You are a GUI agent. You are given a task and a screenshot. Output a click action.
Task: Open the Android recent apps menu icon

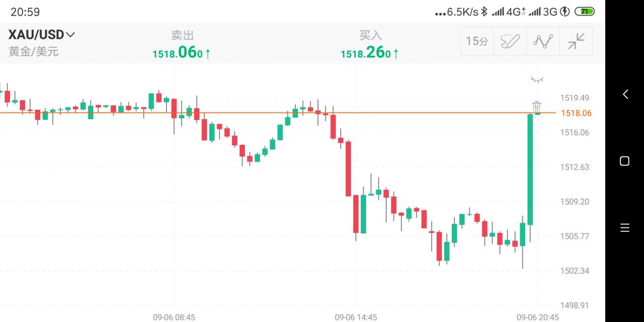pyautogui.click(x=625, y=228)
